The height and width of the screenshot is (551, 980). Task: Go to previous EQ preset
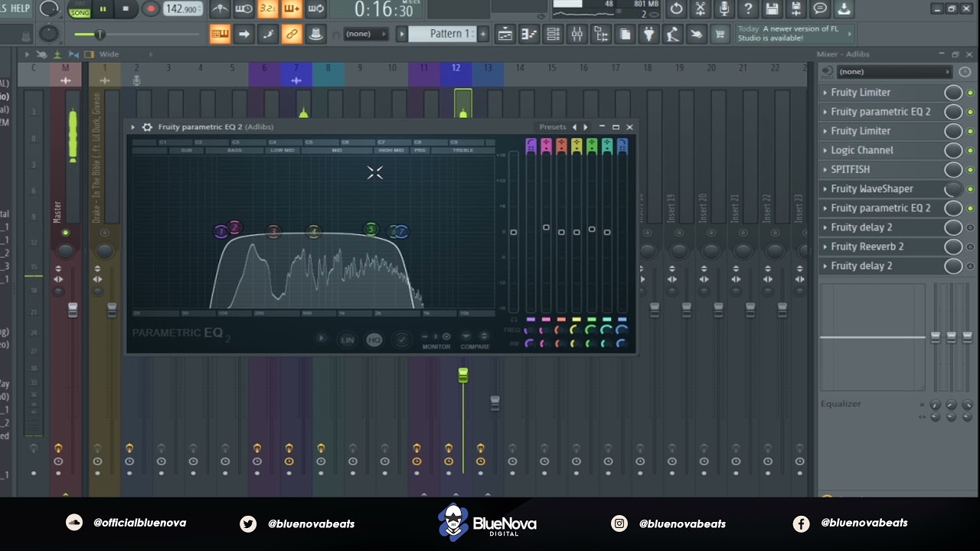[x=575, y=127]
